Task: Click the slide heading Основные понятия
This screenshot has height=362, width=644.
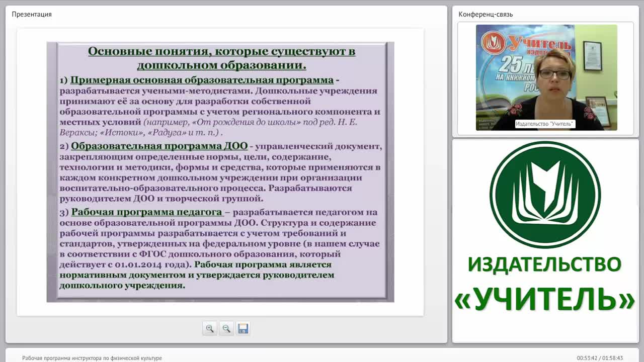Action: point(221,58)
